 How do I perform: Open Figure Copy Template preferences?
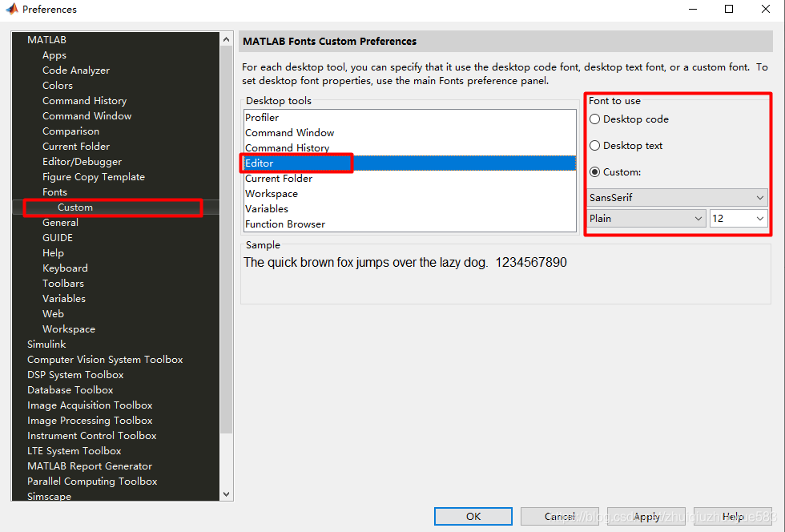click(x=94, y=177)
